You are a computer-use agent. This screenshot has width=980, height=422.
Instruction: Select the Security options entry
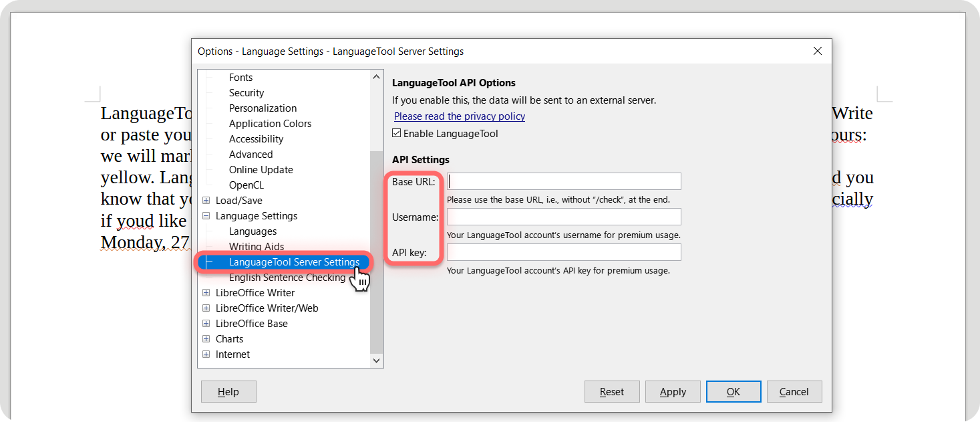pos(247,93)
